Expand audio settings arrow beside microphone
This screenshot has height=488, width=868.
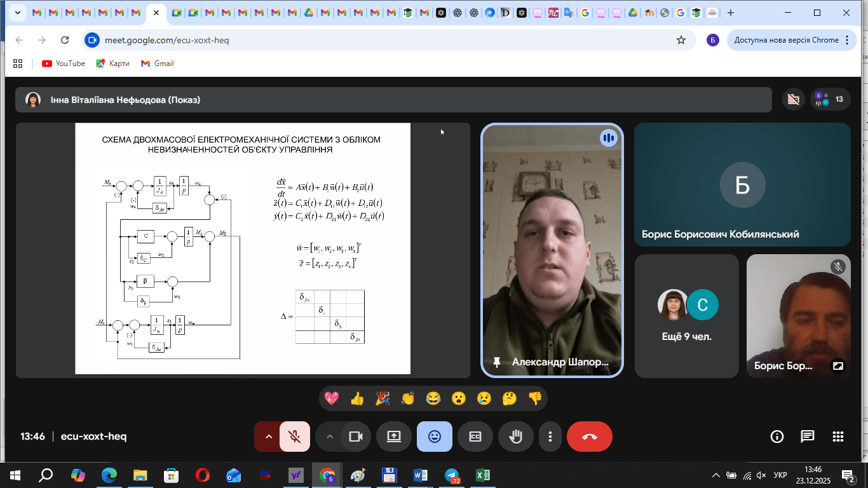pos(268,437)
